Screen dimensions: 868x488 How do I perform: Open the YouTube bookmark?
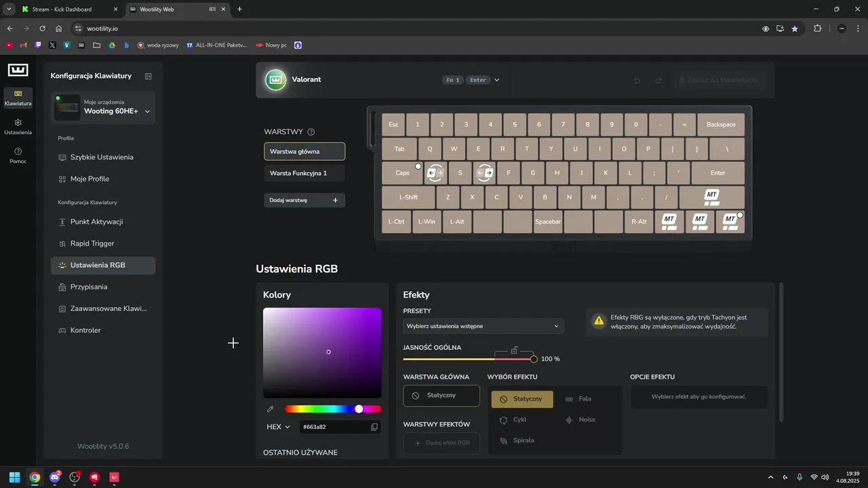[x=9, y=45]
